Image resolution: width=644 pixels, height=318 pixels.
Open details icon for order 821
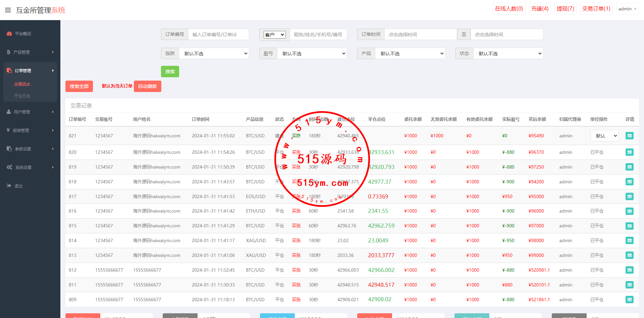(x=629, y=136)
